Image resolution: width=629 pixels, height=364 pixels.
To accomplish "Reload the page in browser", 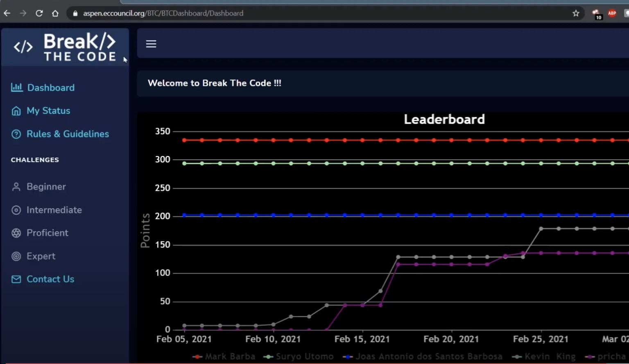I will click(x=39, y=13).
